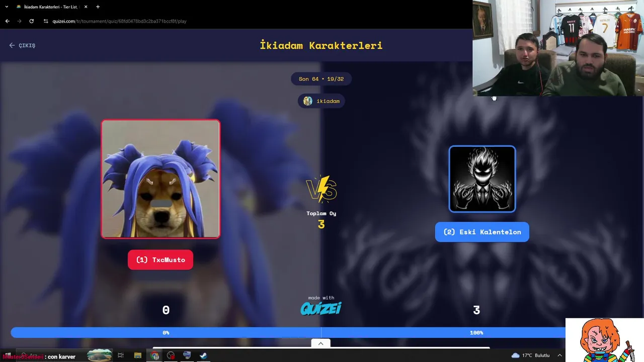This screenshot has width=644, height=362.
Task: Close the İkiadam Karakterleri browser tab
Action: point(86,7)
